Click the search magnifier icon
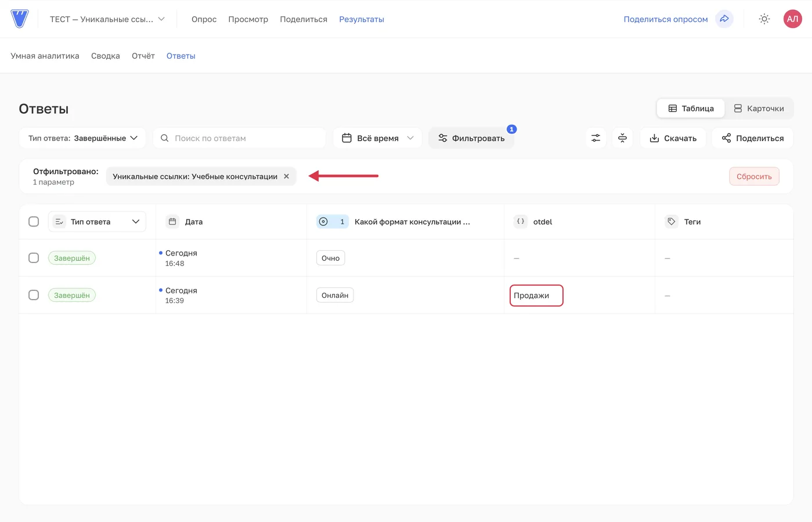The height and width of the screenshot is (522, 812). tap(165, 138)
